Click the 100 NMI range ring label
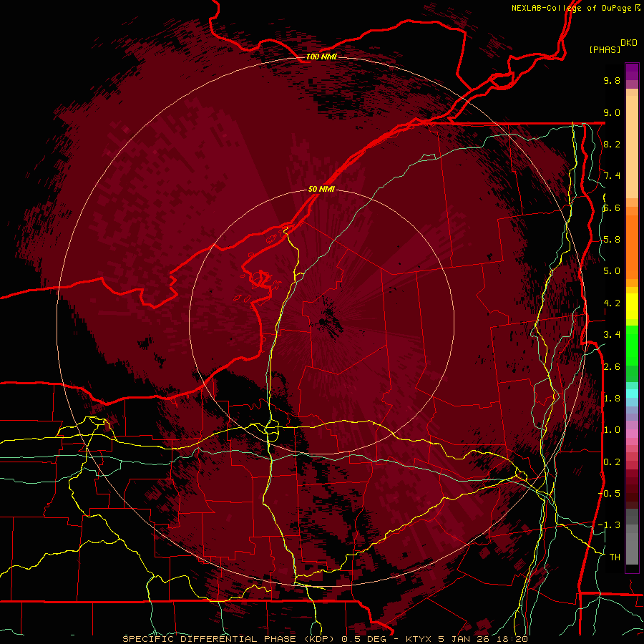The height and width of the screenshot is (644, 644). tap(321, 57)
